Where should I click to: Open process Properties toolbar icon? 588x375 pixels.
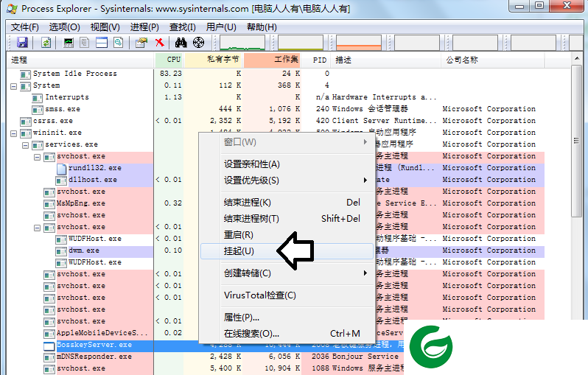141,43
